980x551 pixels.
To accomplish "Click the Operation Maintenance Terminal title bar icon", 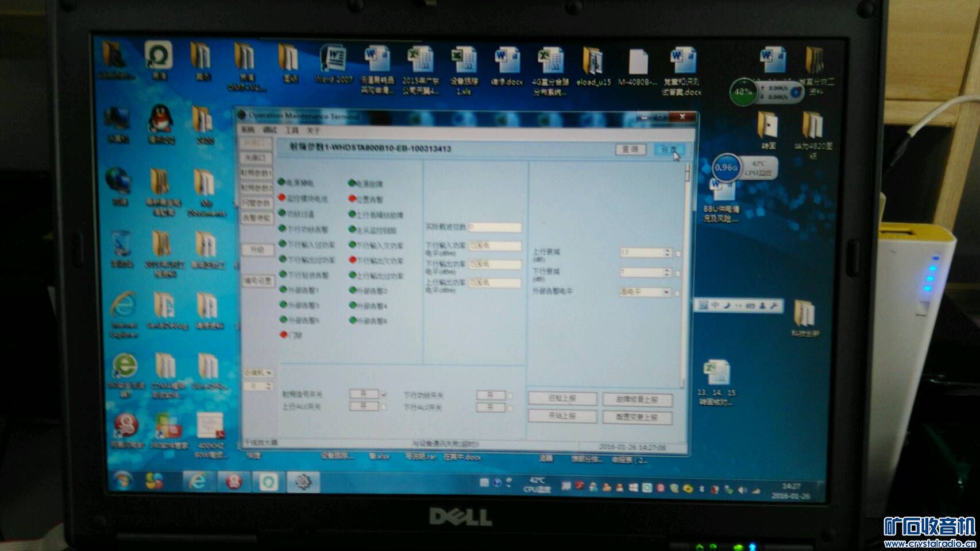I will pyautogui.click(x=242, y=116).
